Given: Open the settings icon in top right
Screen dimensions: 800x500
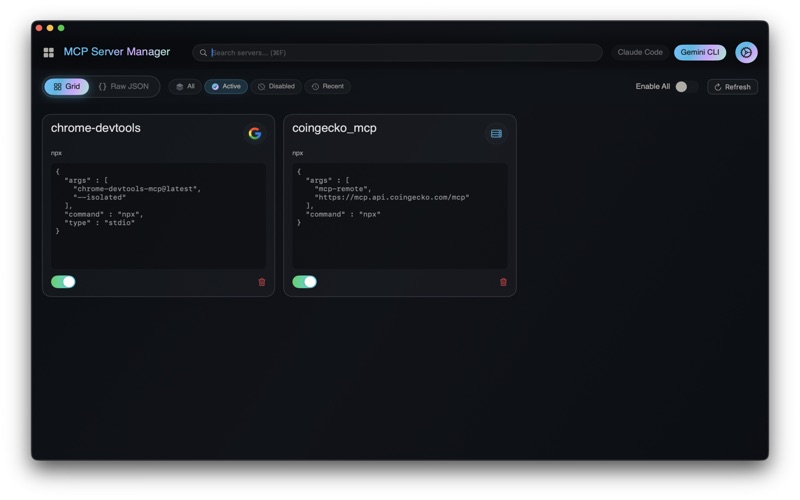Looking at the screenshot, I should tap(746, 52).
